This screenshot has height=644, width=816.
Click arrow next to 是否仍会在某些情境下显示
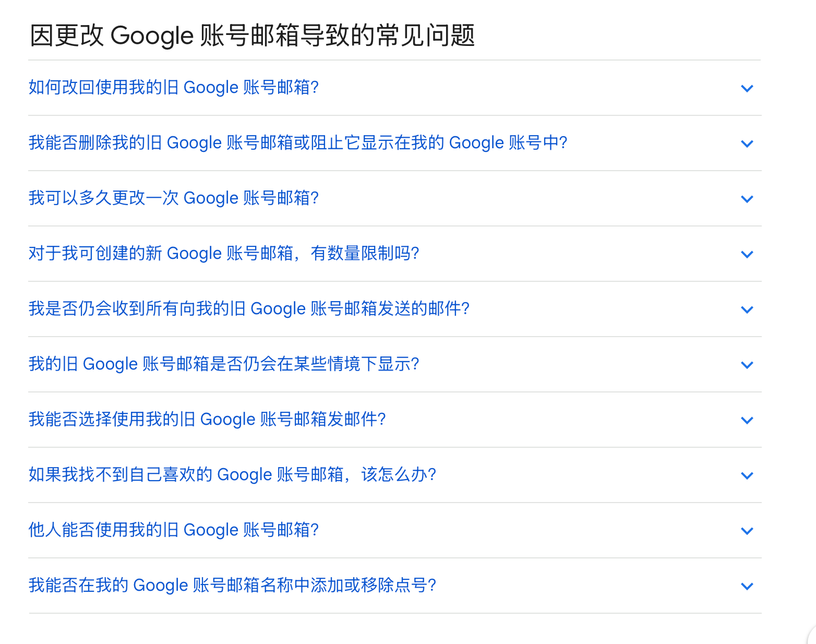tap(747, 365)
